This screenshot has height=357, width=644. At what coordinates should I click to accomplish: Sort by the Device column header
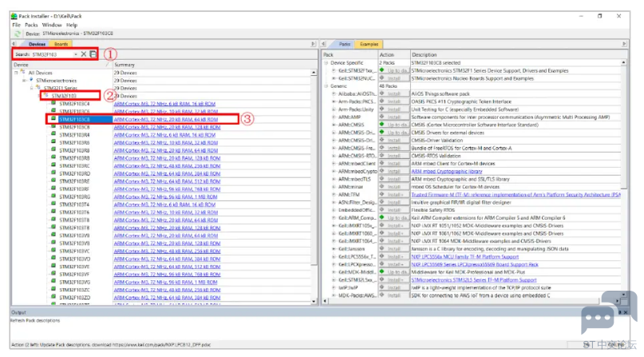pyautogui.click(x=61, y=65)
